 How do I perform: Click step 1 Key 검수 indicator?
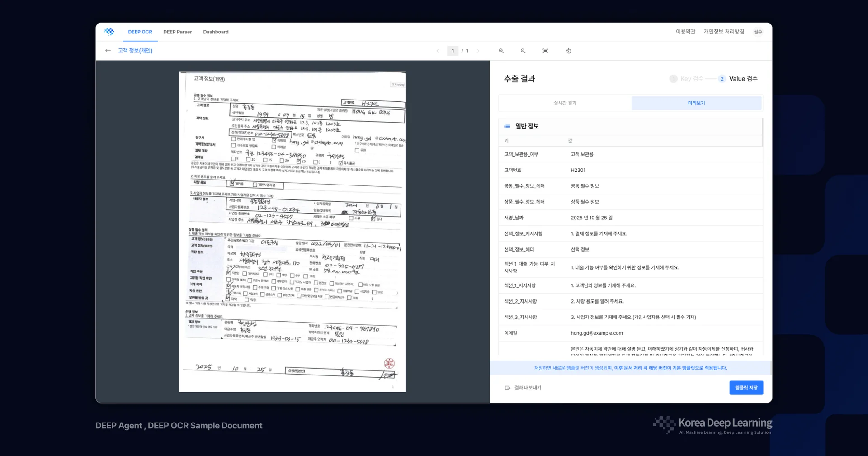(x=673, y=78)
